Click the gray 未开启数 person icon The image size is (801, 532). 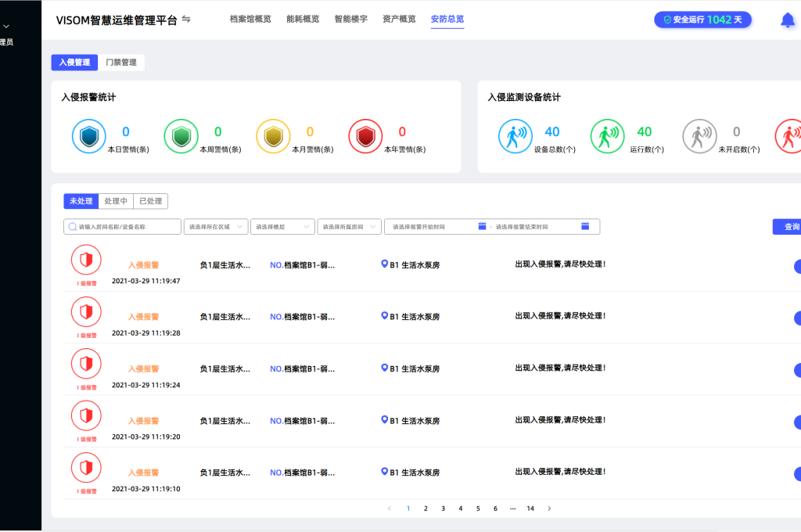pyautogui.click(x=699, y=136)
